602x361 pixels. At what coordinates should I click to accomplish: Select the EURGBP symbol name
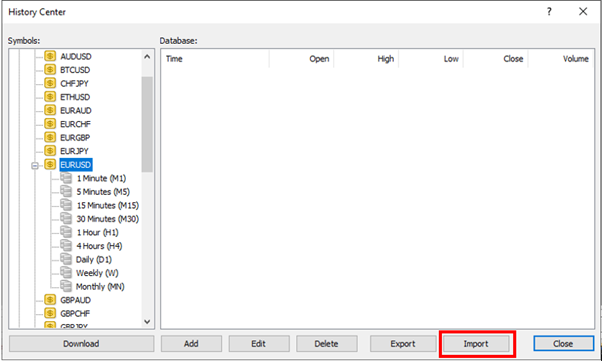(x=75, y=137)
